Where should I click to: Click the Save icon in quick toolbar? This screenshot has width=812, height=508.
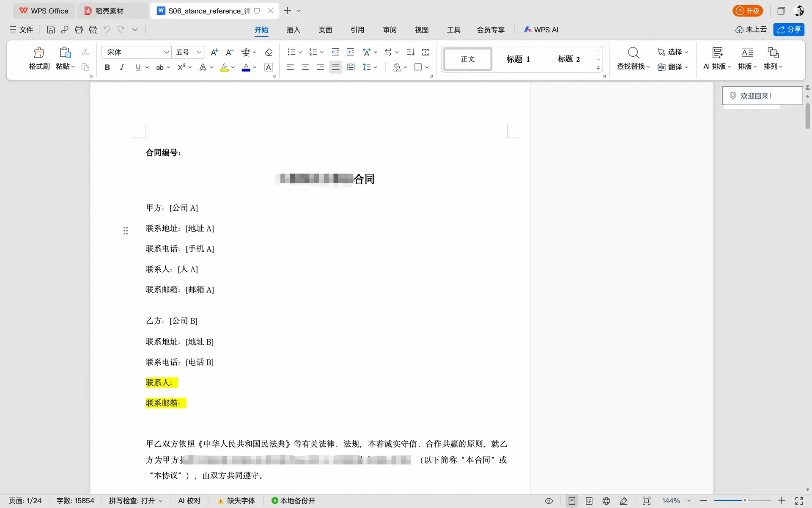point(51,30)
